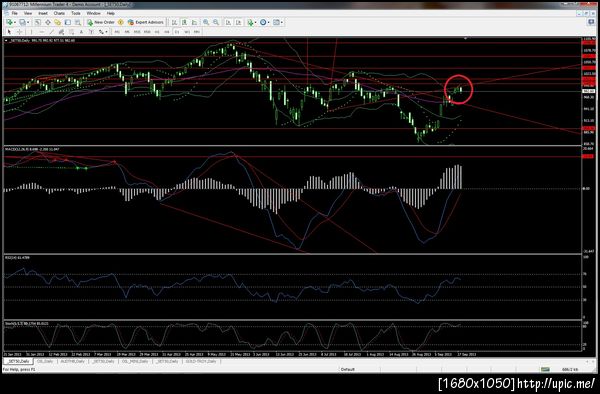Expand the arrows tool dropdown
Screen dimensions: 600x394
pyautogui.click(x=106, y=32)
